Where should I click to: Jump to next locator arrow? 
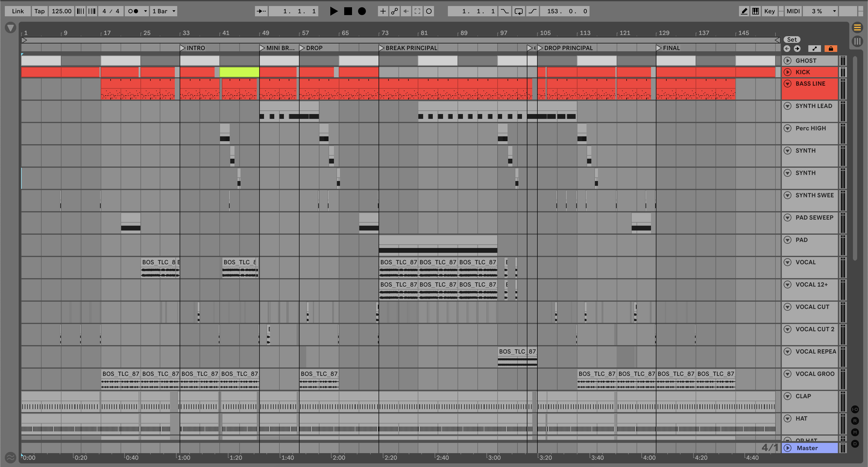[x=797, y=49]
